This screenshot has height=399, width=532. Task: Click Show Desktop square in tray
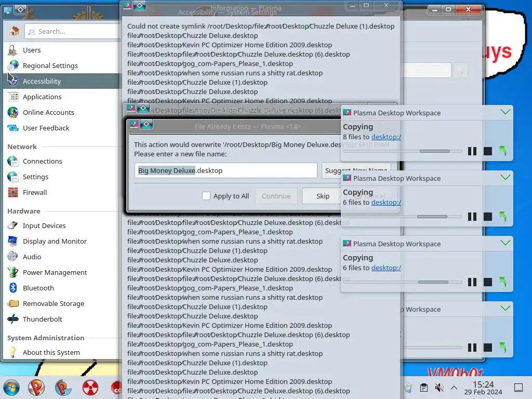tap(518, 388)
